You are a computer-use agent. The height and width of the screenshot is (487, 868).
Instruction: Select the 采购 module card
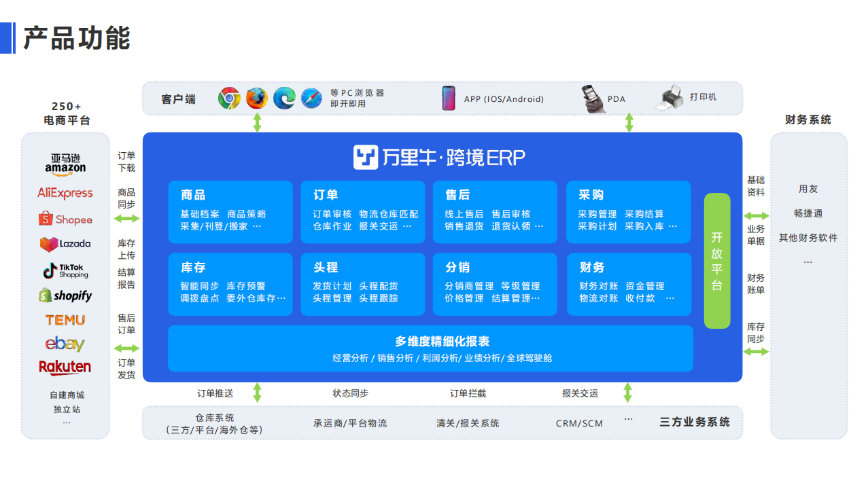[628, 212]
